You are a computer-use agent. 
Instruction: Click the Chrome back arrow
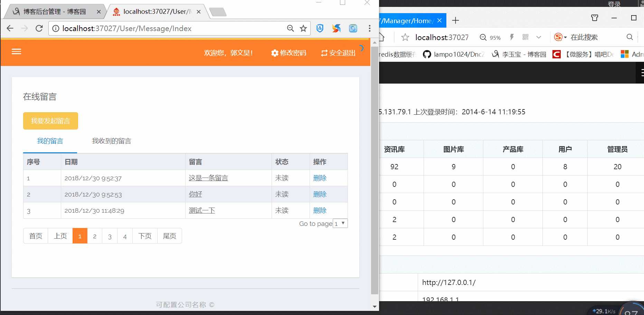point(10,28)
